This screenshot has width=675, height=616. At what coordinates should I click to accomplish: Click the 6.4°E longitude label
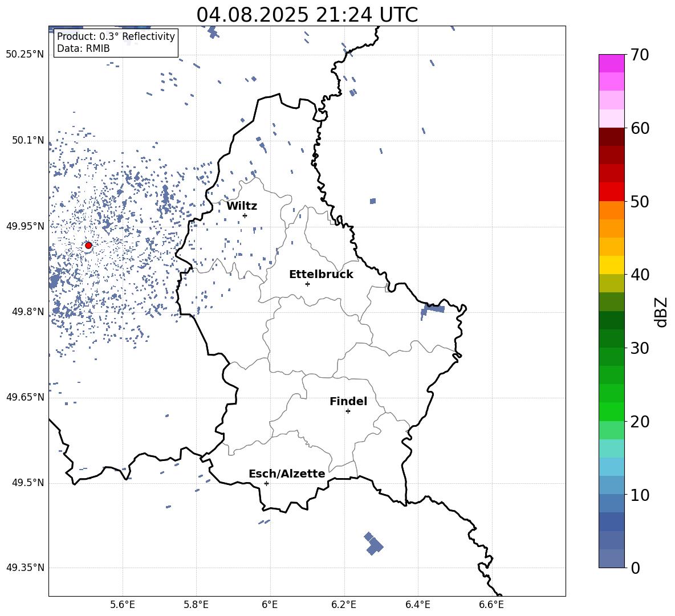pyautogui.click(x=417, y=605)
